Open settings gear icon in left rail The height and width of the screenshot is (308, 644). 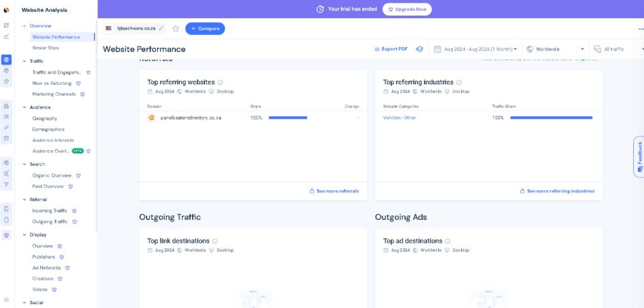[x=6, y=300]
